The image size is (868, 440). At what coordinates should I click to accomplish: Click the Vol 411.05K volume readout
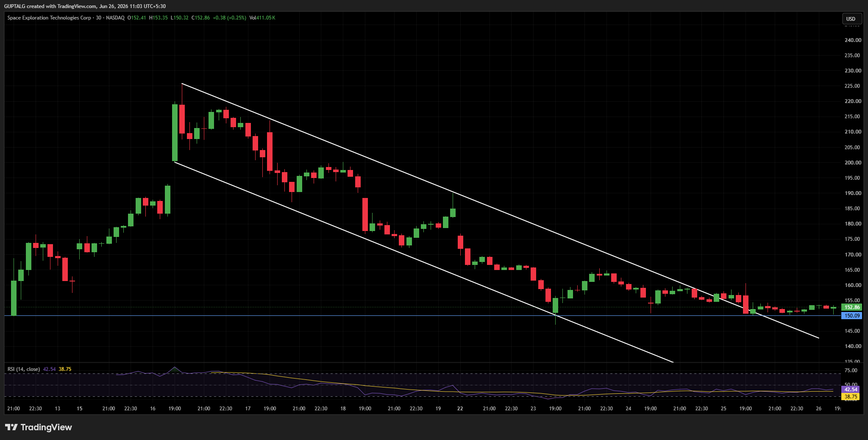(262, 18)
